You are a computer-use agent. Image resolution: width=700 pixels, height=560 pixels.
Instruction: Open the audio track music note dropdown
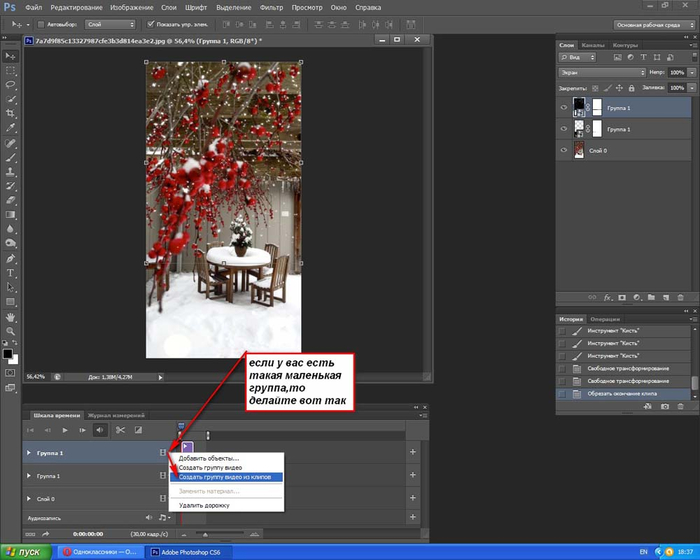164,518
